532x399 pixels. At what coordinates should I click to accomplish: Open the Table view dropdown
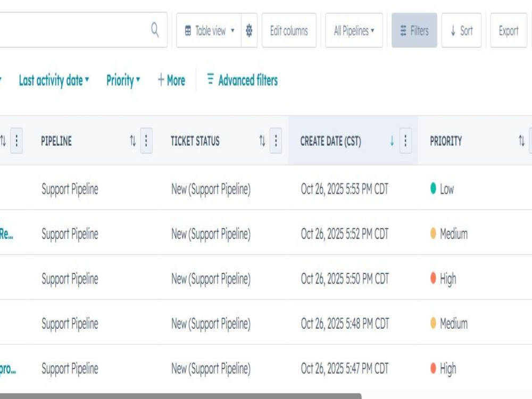209,30
